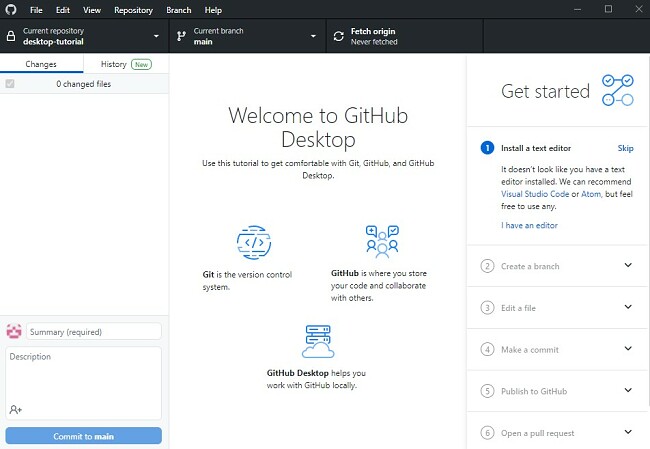Open the Branch menu
This screenshot has width=650, height=449.
(x=179, y=10)
